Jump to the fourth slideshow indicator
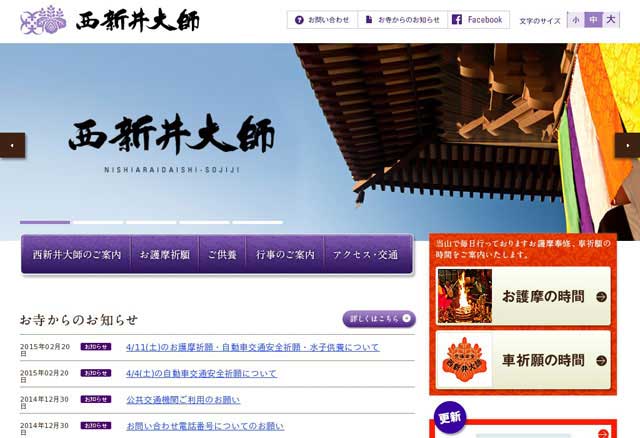Viewport: 640px width, 438px height. click(204, 222)
